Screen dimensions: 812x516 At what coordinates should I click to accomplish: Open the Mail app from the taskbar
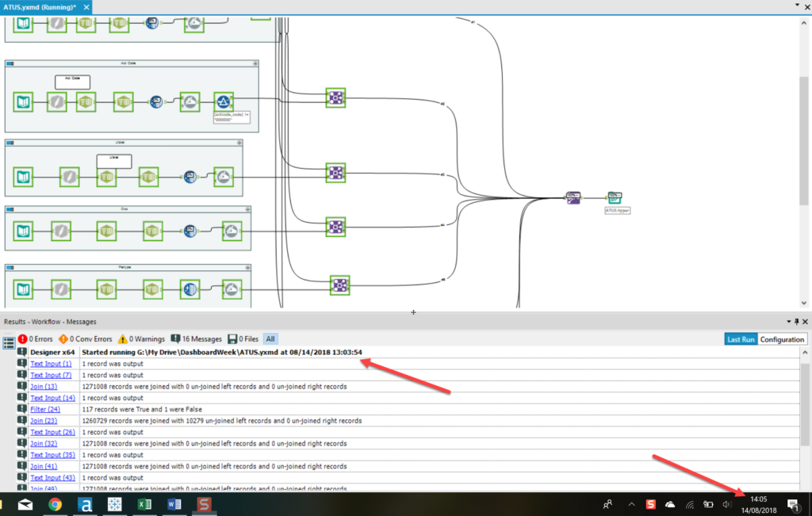pos(25,504)
